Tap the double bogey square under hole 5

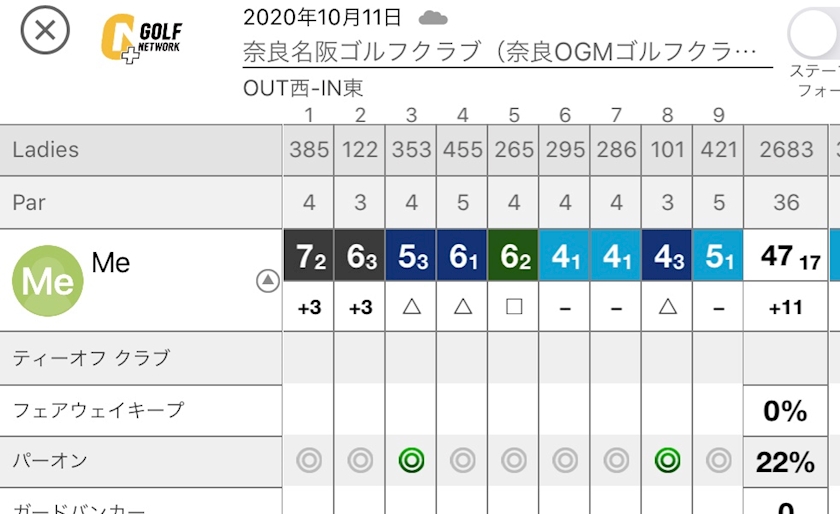514,307
